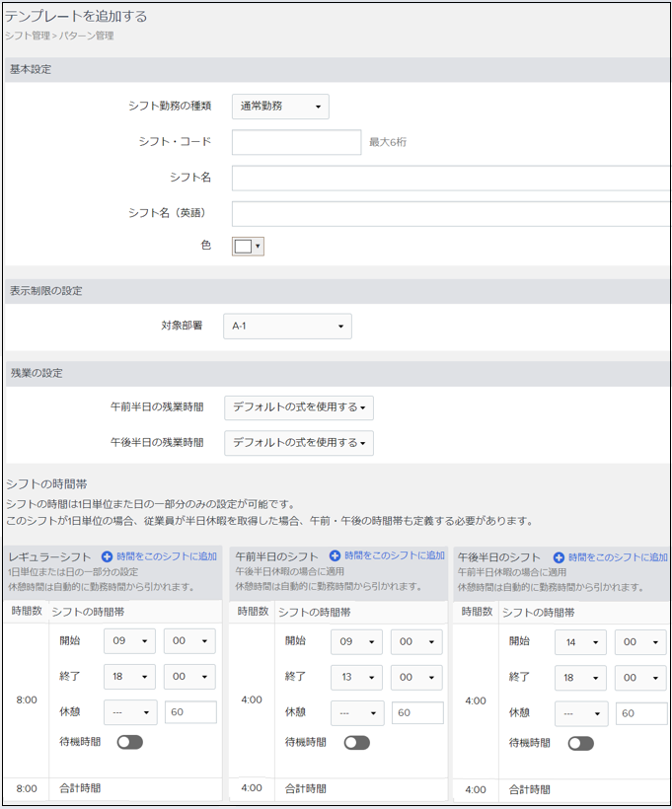
Task: Focus the シフト名 text field
Action: click(451, 178)
